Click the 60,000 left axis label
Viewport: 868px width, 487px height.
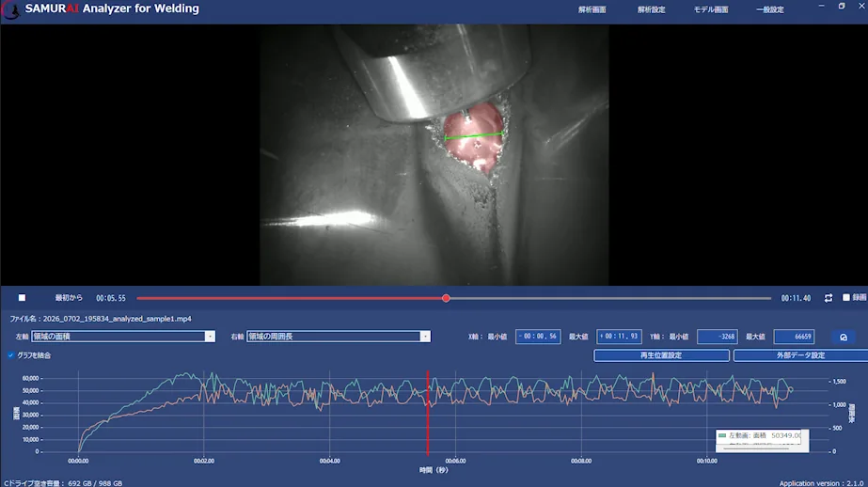click(x=30, y=379)
